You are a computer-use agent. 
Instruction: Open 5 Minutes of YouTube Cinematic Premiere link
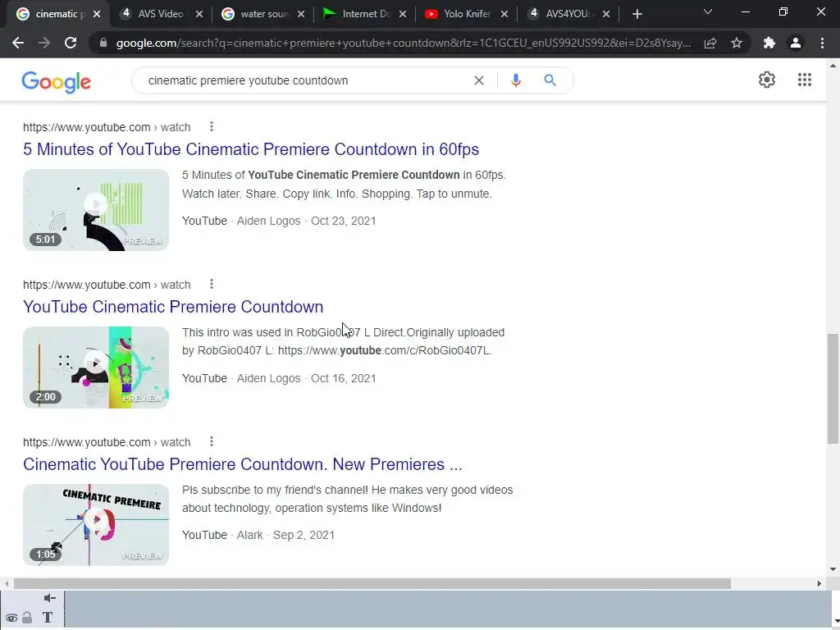[x=251, y=149]
